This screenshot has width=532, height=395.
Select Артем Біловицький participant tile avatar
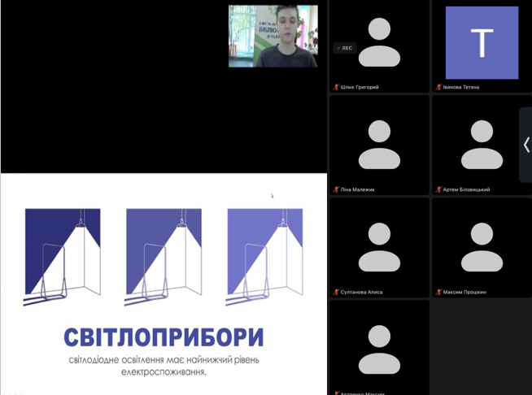(482, 145)
